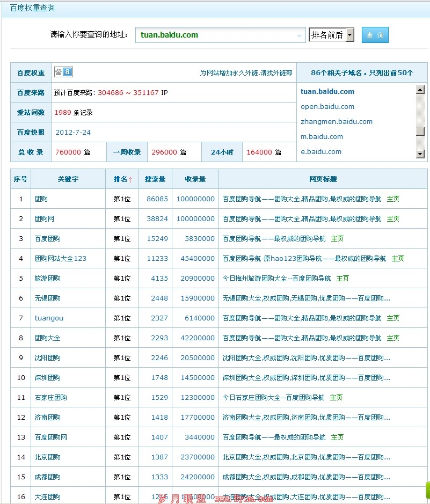Click the 网页标题 column header
Viewport: 430px width, 504px height.
(x=323, y=179)
